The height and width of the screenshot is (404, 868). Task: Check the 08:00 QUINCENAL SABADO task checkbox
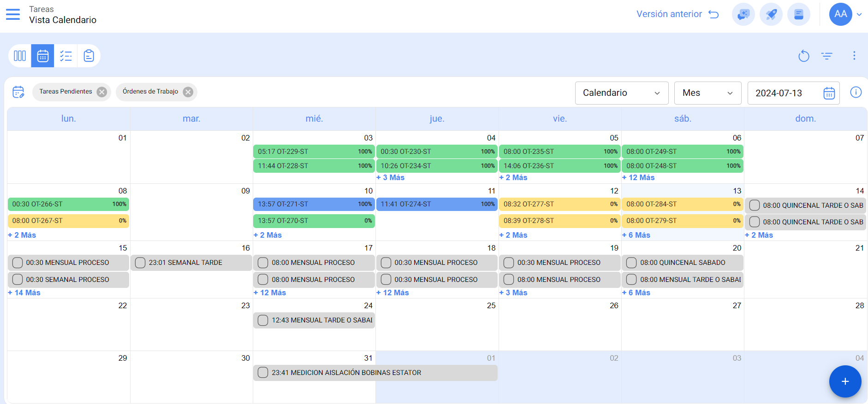point(631,263)
